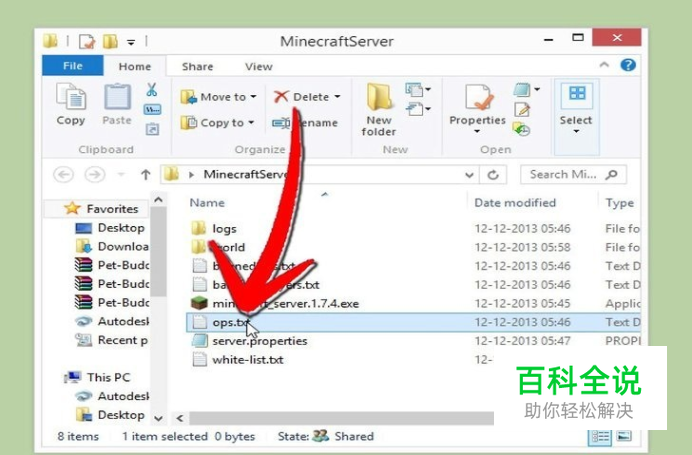Image resolution: width=692 pixels, height=455 pixels.
Task: Sort by the Name column header
Action: [x=207, y=203]
